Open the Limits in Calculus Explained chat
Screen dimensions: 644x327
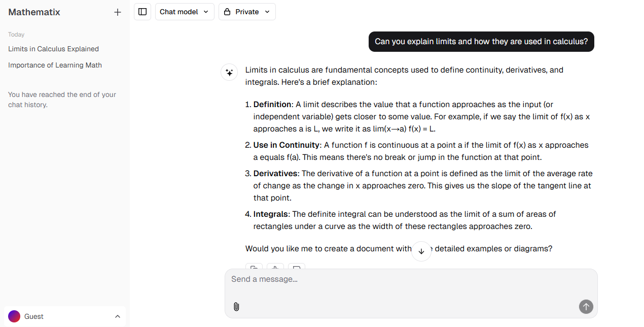53,49
